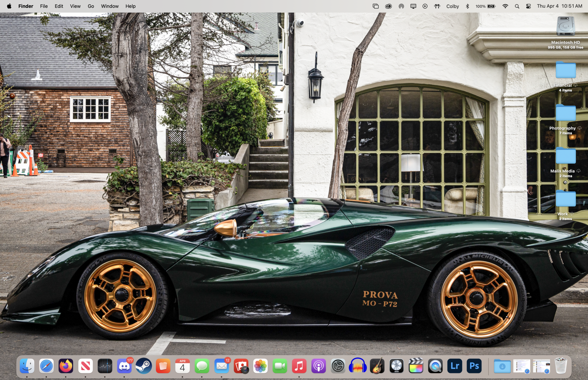588x380 pixels.
Task: Launch Steam from the Dock
Action: click(144, 366)
